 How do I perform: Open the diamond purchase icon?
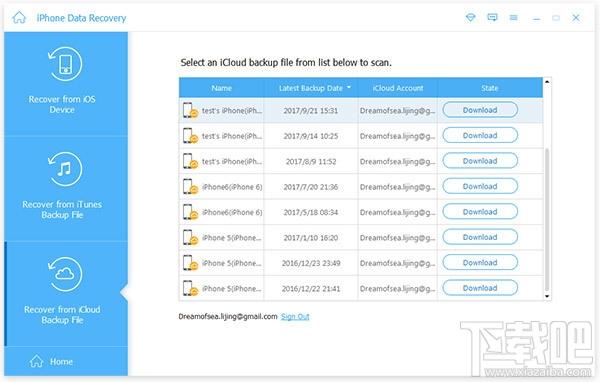pos(471,18)
